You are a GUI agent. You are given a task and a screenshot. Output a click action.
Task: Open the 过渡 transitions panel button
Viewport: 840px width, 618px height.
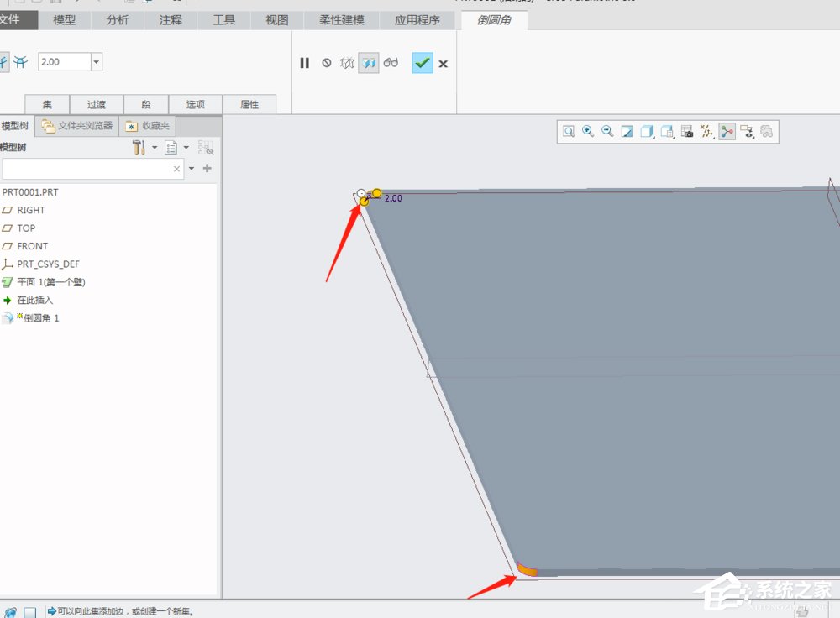click(97, 104)
